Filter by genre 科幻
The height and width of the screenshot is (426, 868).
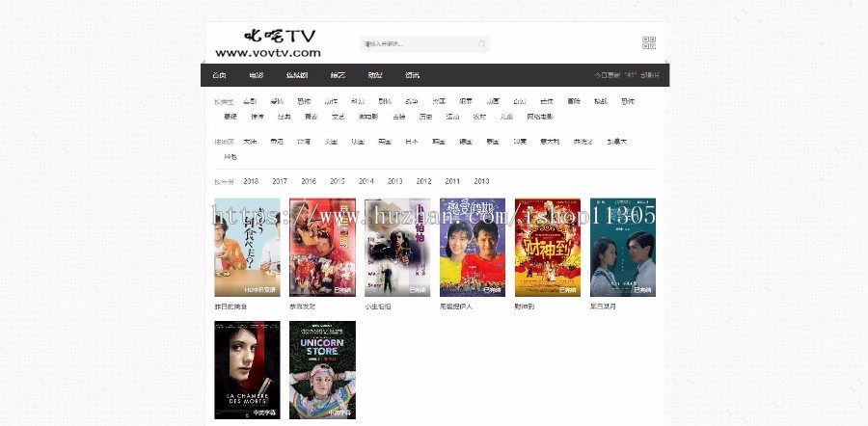pos(358,101)
